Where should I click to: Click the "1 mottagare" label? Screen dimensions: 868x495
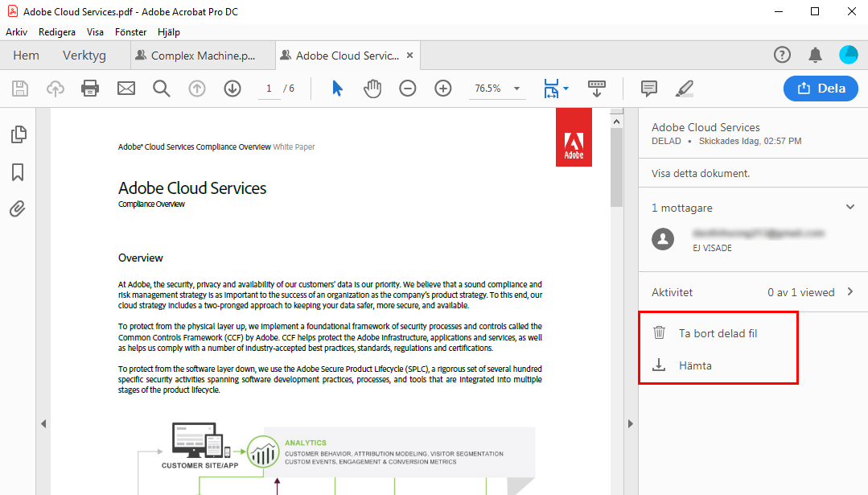click(682, 208)
